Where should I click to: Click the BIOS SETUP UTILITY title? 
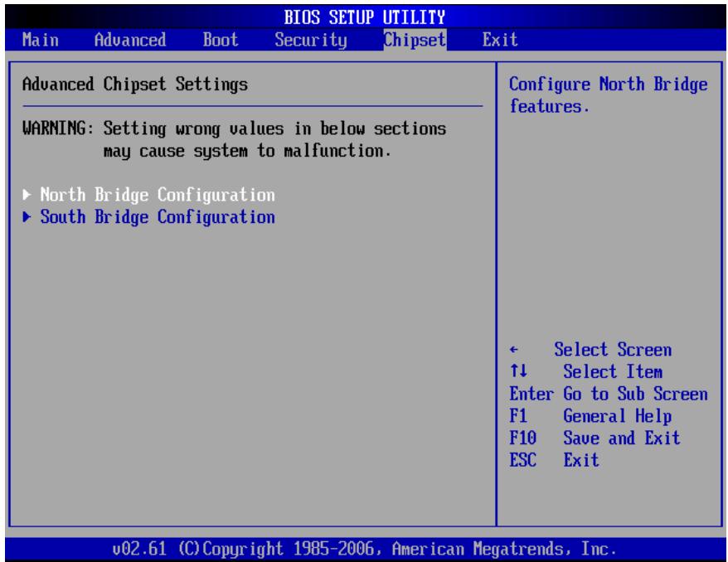pyautogui.click(x=365, y=17)
